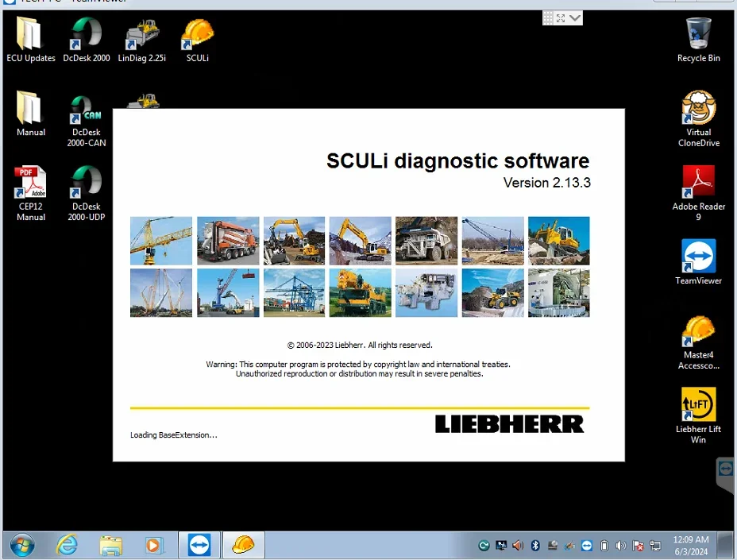Select Master4 Accessco desktop icon
Image resolution: width=737 pixels, height=560 pixels.
point(698,334)
